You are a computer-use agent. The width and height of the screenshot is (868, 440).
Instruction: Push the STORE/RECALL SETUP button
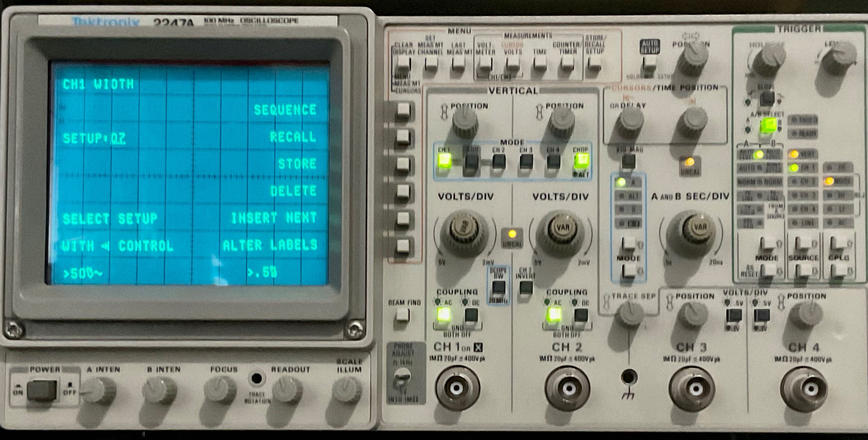point(595,64)
